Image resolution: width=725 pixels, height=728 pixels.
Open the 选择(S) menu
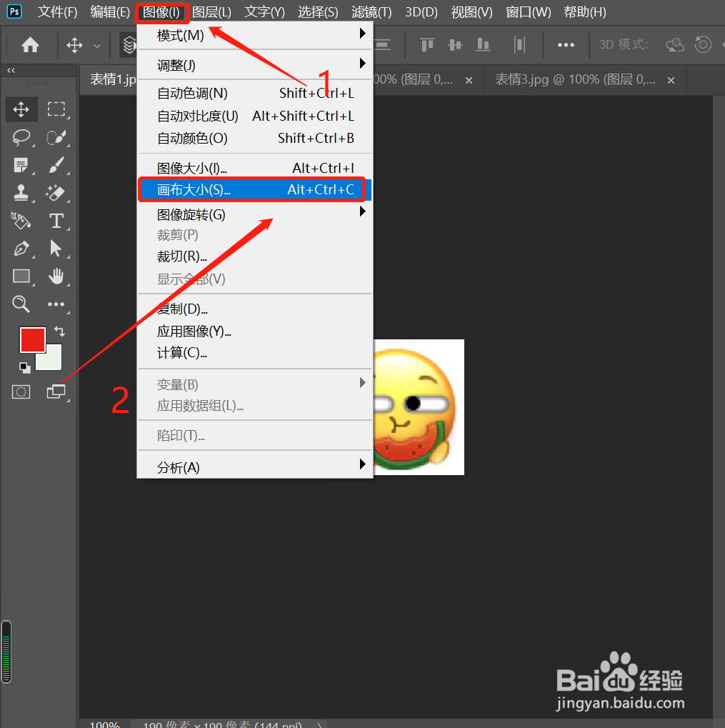coord(318,12)
